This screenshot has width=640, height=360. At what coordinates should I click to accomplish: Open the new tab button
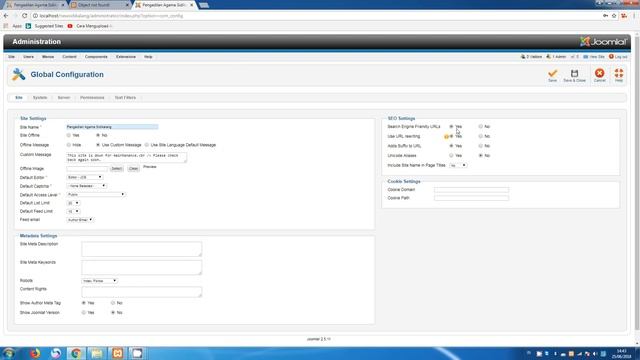204,5
